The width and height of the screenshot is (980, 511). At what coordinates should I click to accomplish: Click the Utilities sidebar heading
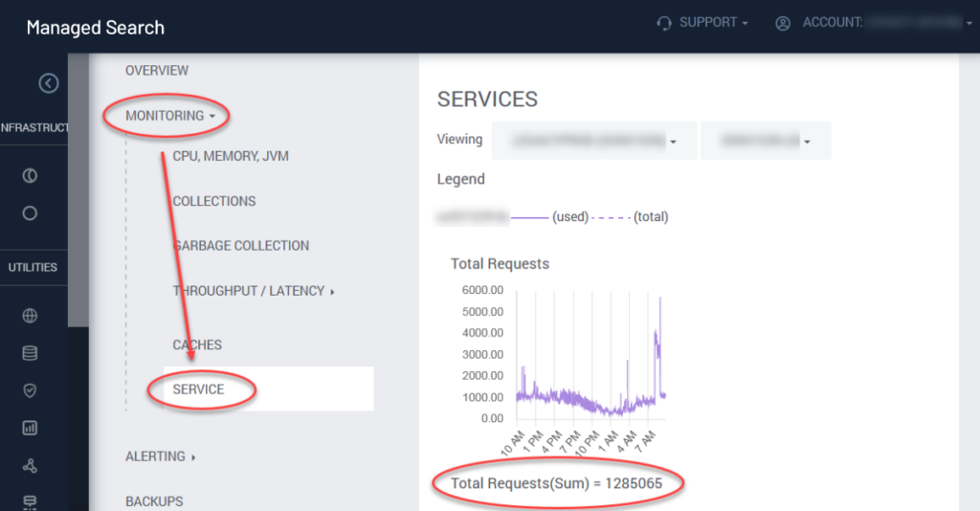[x=33, y=267]
